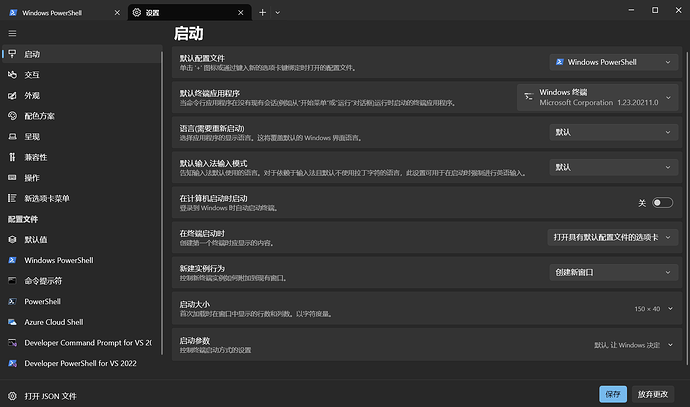
Task: Click the settings page vertical scrollbar
Action: click(687, 207)
